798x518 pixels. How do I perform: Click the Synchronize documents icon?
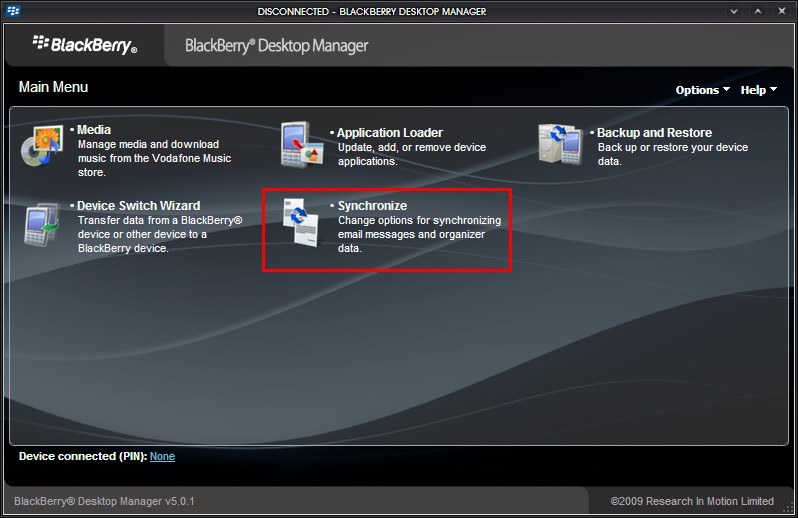pos(302,222)
